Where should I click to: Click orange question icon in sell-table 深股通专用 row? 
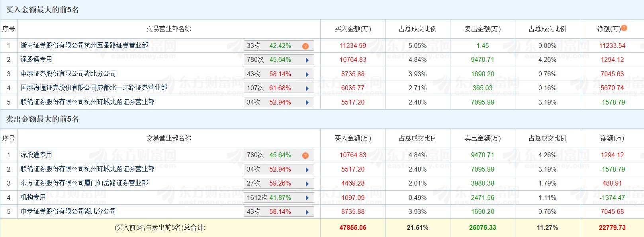[305, 155]
